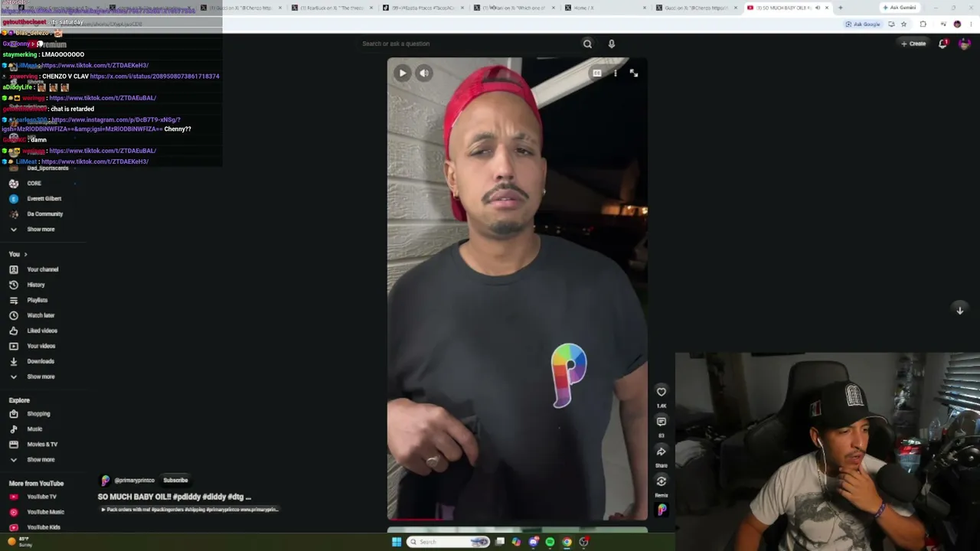Bookmark this page with the star icon
This screenshot has height=551, width=980.
coord(904,24)
